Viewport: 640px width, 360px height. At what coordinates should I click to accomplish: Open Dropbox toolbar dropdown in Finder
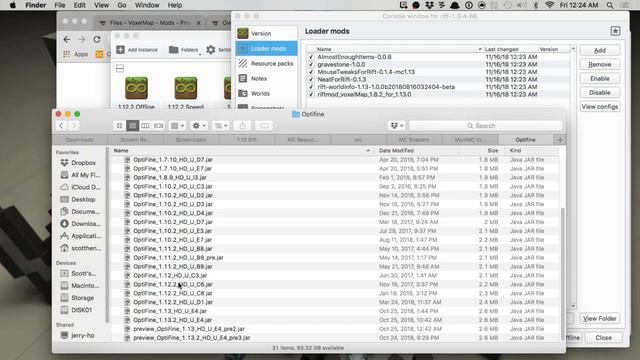[396, 126]
